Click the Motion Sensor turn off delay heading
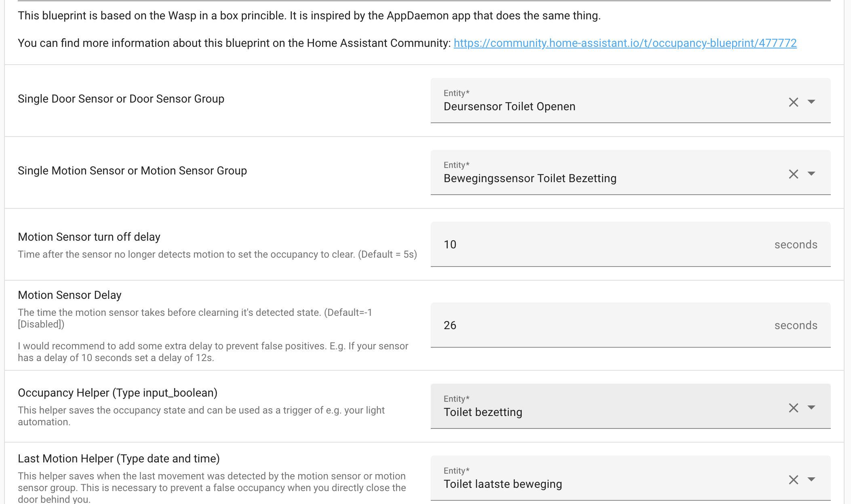This screenshot has width=851, height=504. point(89,237)
